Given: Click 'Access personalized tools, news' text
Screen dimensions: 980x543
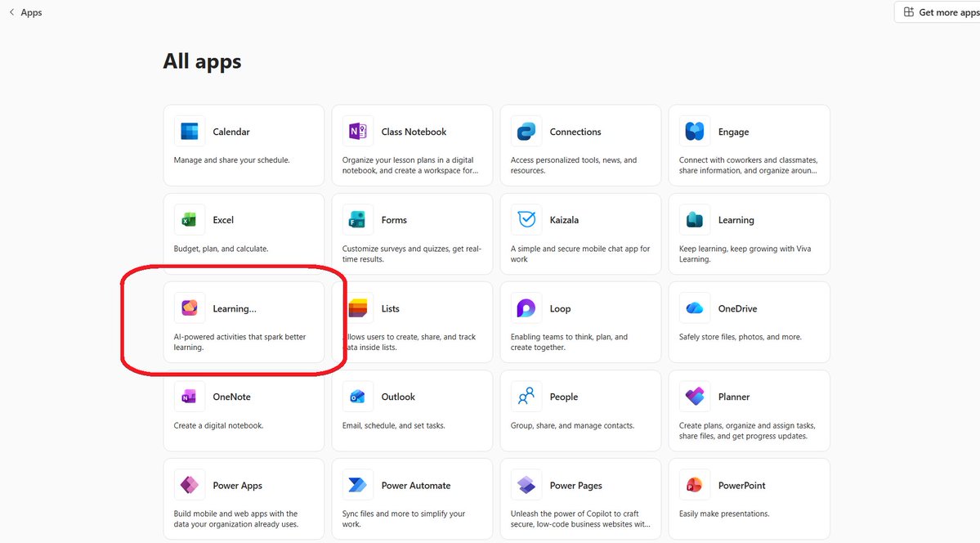Looking at the screenshot, I should point(573,165).
